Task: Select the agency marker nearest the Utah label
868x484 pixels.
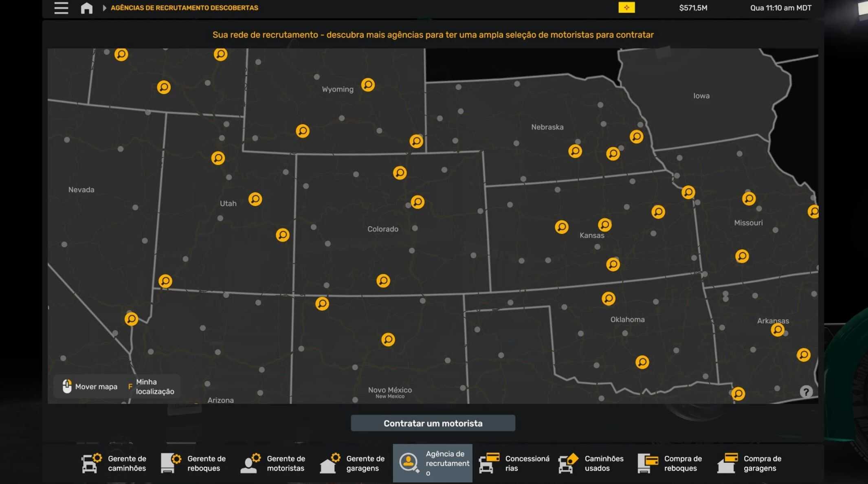Action: tap(255, 199)
